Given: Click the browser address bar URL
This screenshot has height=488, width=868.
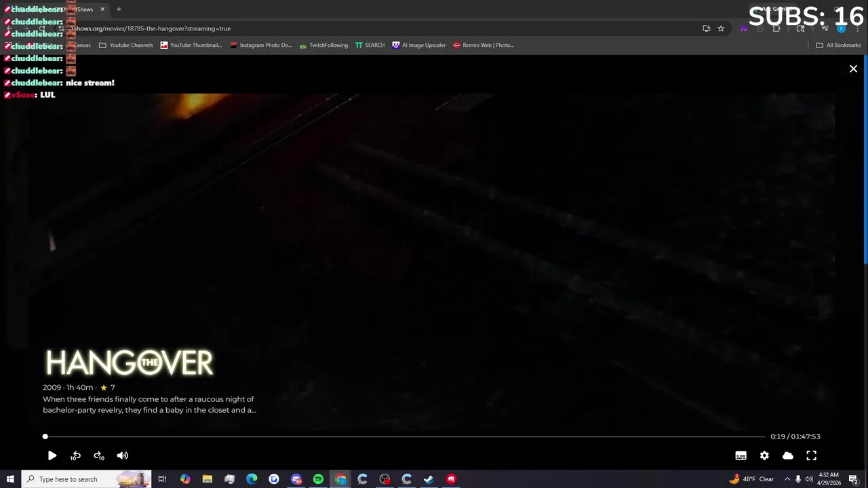Looking at the screenshot, I should coord(153,28).
